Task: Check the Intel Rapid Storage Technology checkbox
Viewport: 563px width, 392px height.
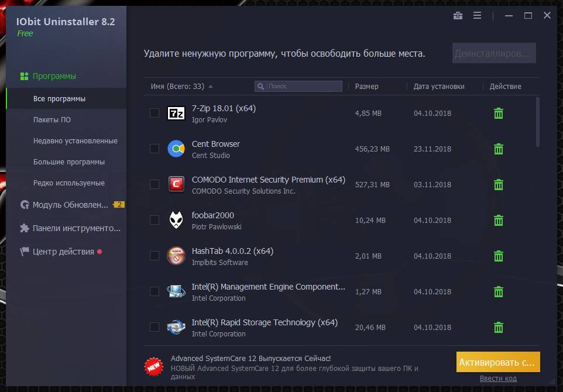Action: point(155,327)
